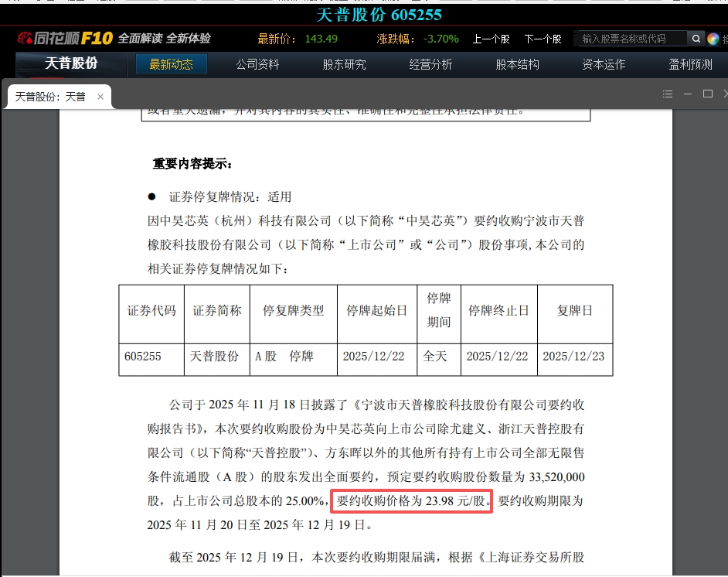Image resolution: width=728 pixels, height=577 pixels.
Task: Click the slogan 全面解读 全新体验
Action: coord(165,38)
